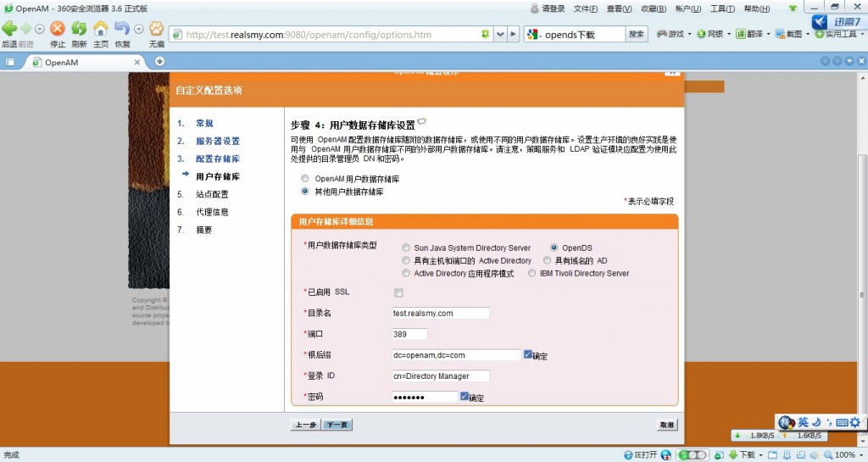Click 取消 cancel button
This screenshot has width=868, height=462.
click(x=667, y=425)
